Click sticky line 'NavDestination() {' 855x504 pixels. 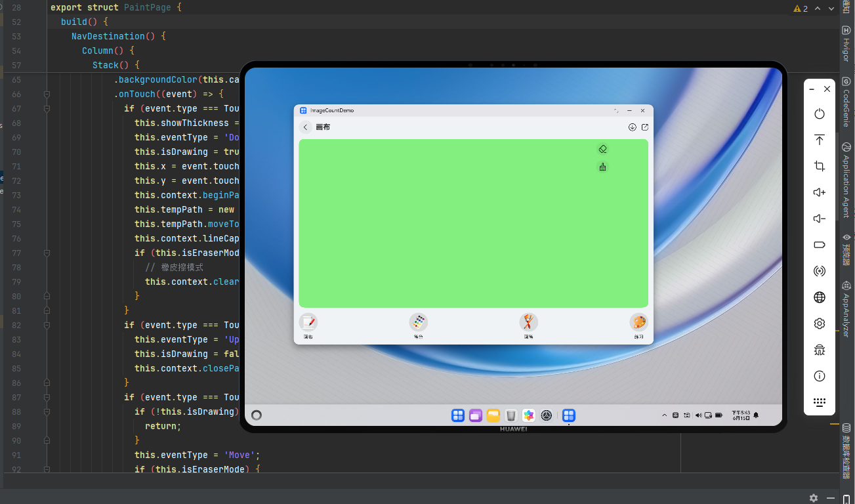click(119, 36)
